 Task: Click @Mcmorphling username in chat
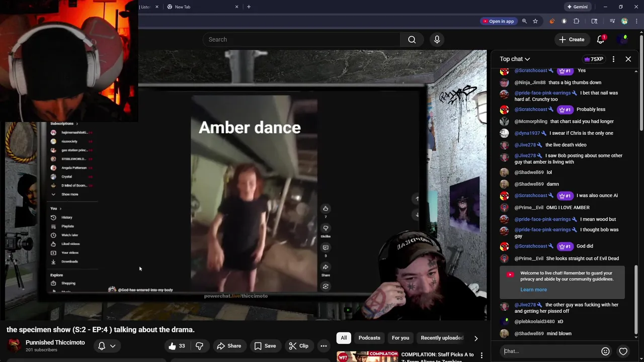(x=530, y=121)
